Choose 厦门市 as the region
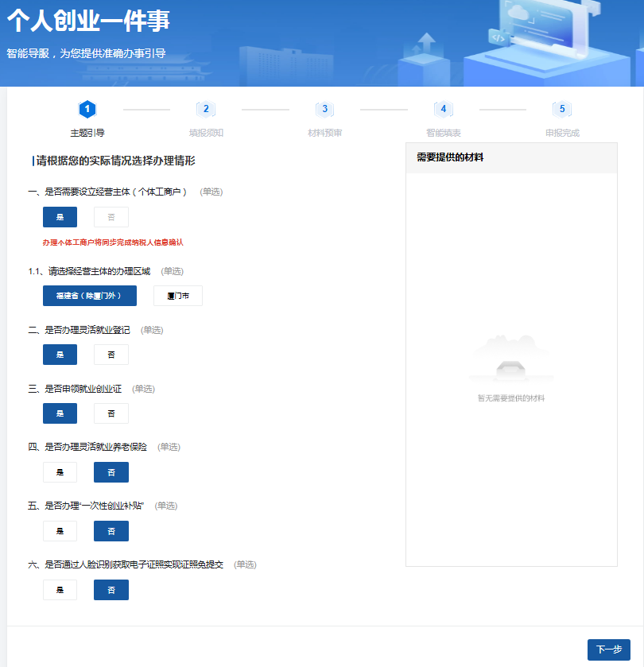The height and width of the screenshot is (667, 644). point(178,296)
